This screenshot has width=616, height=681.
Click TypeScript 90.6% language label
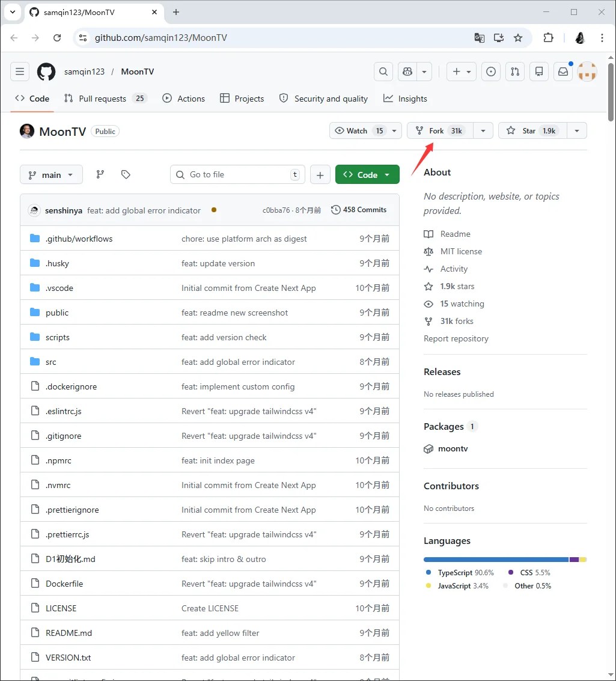point(466,573)
